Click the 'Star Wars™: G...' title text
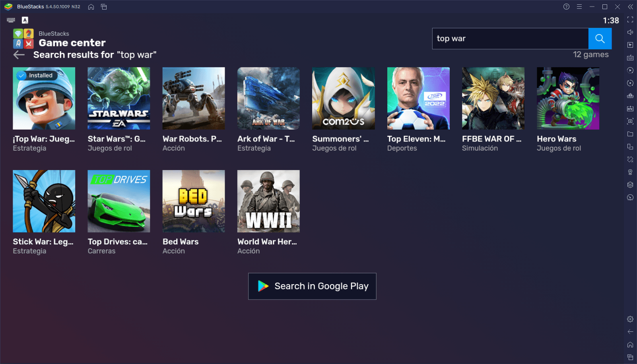 tap(117, 139)
